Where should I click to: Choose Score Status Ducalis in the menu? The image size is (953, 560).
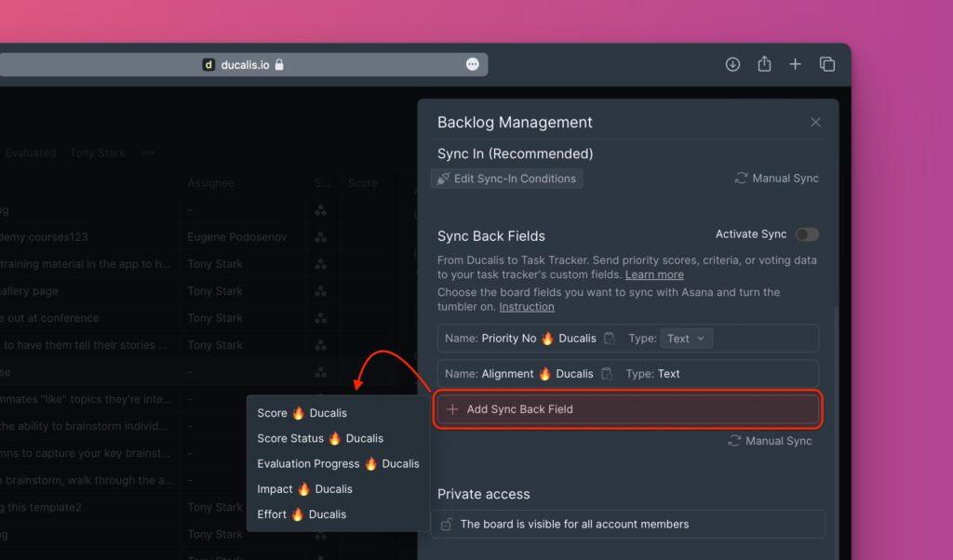(x=320, y=438)
